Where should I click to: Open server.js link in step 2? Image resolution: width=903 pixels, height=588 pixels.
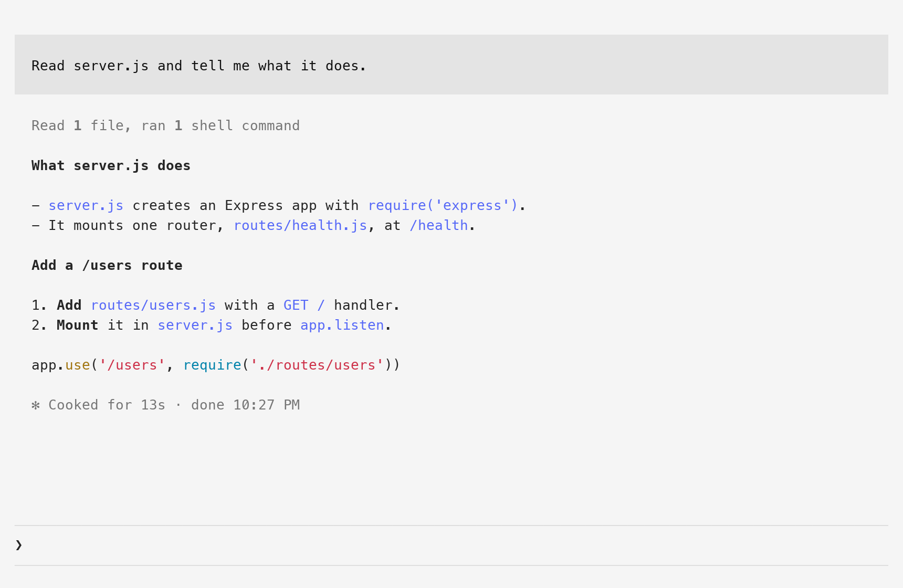[195, 325]
